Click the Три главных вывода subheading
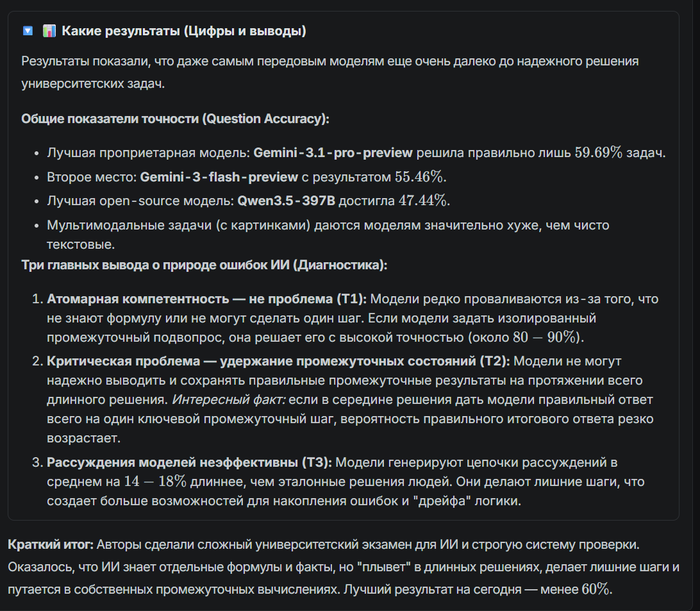Screen dimensions: 700x611 point(204,265)
